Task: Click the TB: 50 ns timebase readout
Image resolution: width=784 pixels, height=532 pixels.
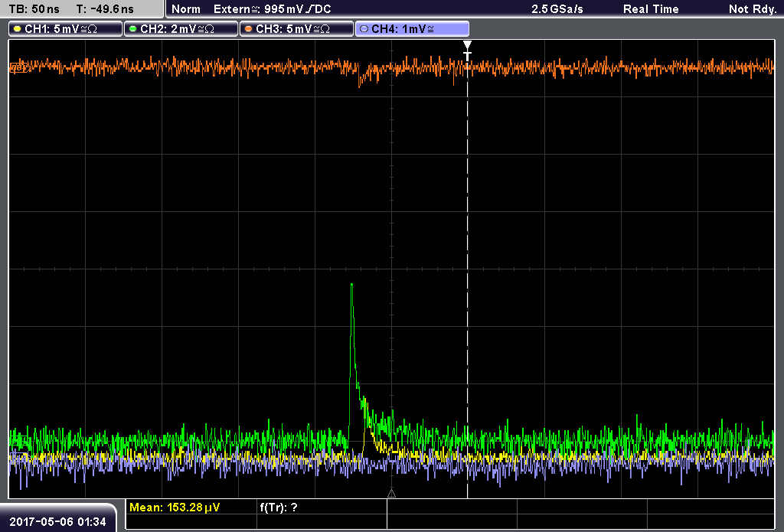Action: (34, 9)
